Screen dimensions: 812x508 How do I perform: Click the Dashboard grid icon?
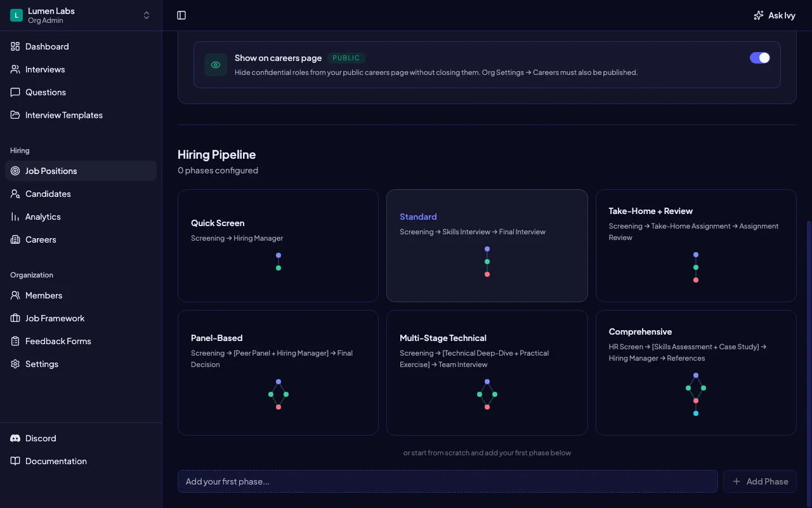(x=15, y=46)
